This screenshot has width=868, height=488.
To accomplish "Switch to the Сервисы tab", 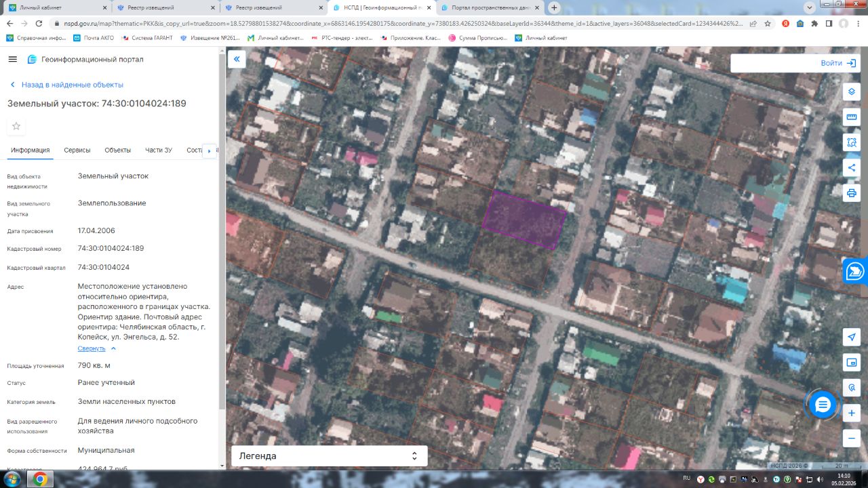I will pyautogui.click(x=77, y=150).
